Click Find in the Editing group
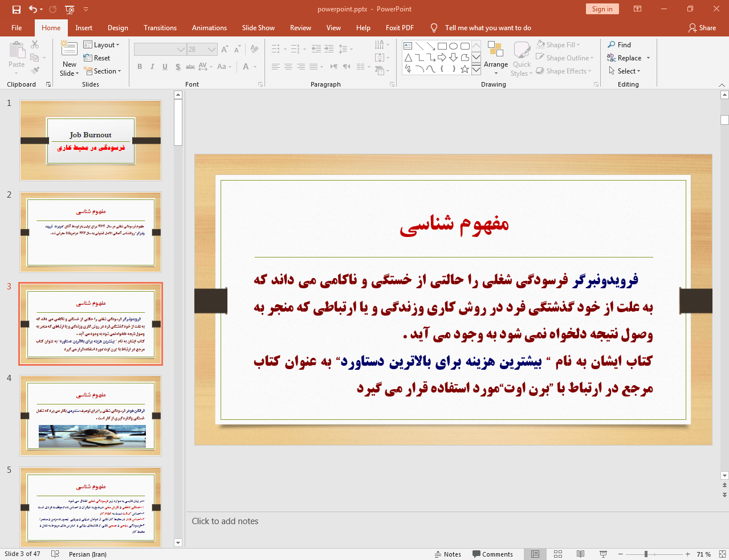The image size is (729, 560). [620, 45]
